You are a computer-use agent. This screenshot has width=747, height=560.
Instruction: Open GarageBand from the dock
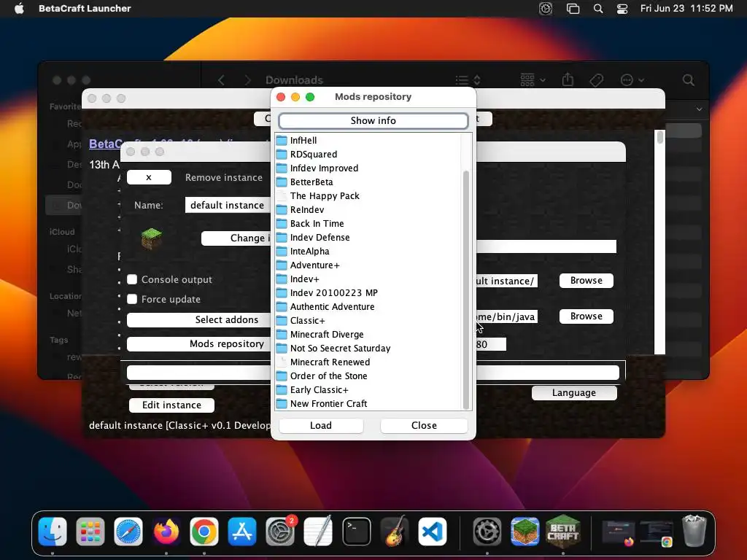point(395,532)
